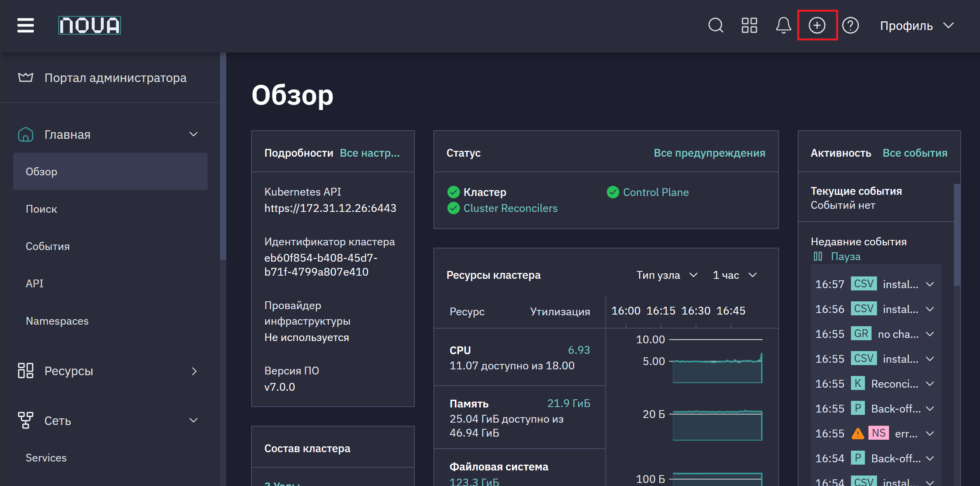Viewport: 980px width, 486px height.
Task: Click the memory value 21.9 ГиБ
Action: pos(568,403)
